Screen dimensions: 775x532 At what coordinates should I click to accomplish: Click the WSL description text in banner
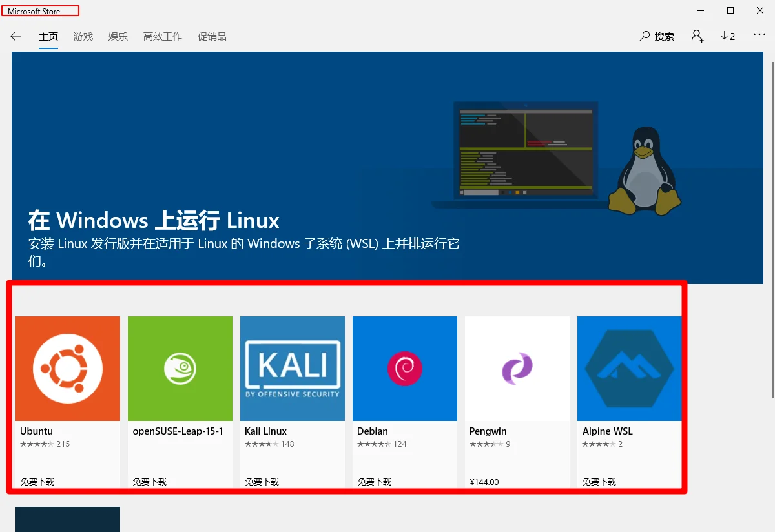[x=244, y=252]
